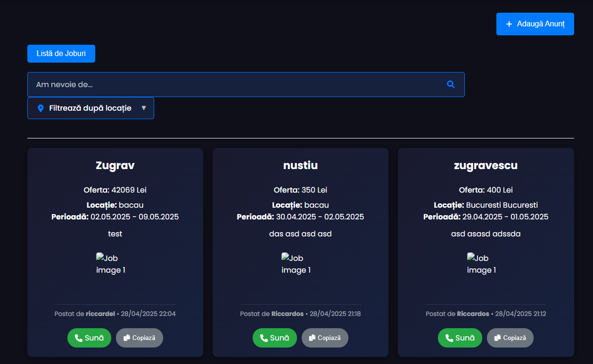This screenshot has height=364, width=593.
Task: Click the nustiu job image
Action: tap(296, 264)
